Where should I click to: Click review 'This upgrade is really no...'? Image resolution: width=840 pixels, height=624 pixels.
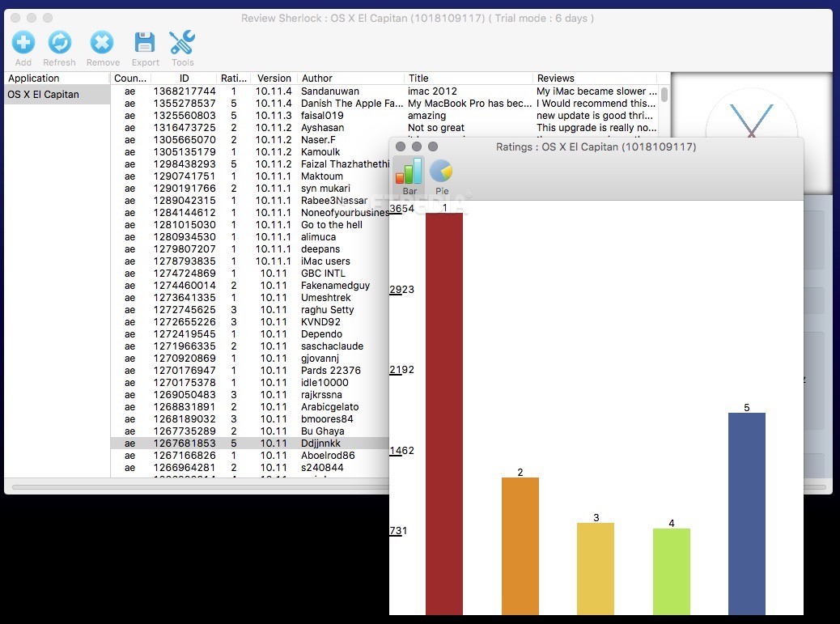click(x=596, y=128)
